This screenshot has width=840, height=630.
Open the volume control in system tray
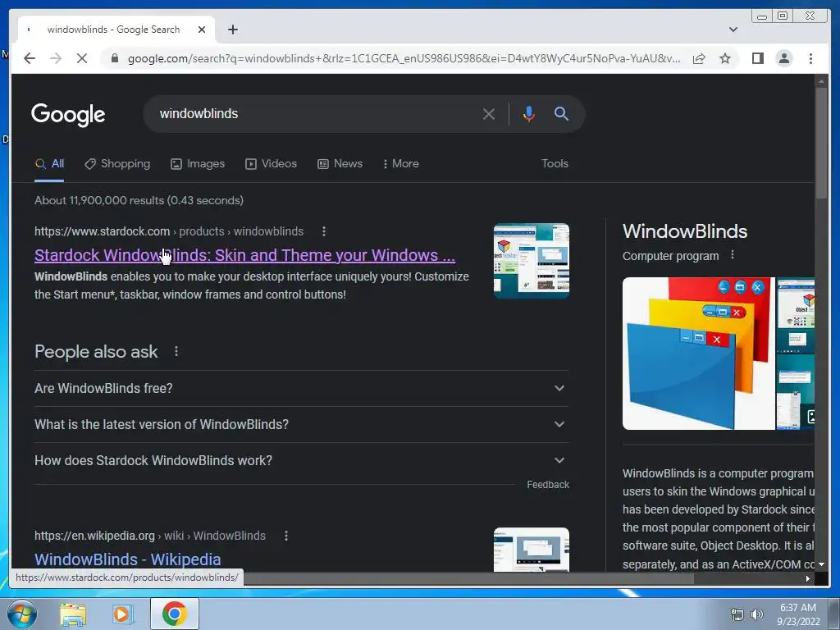pyautogui.click(x=756, y=614)
